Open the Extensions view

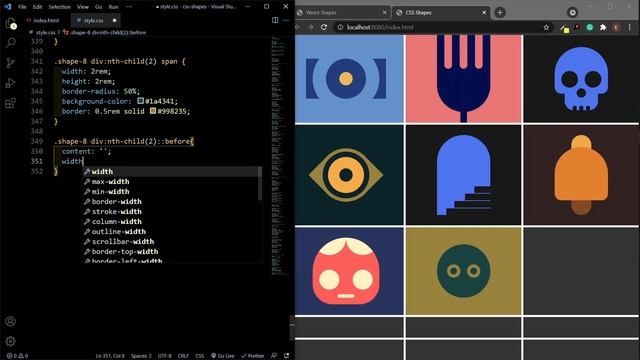click(11, 103)
